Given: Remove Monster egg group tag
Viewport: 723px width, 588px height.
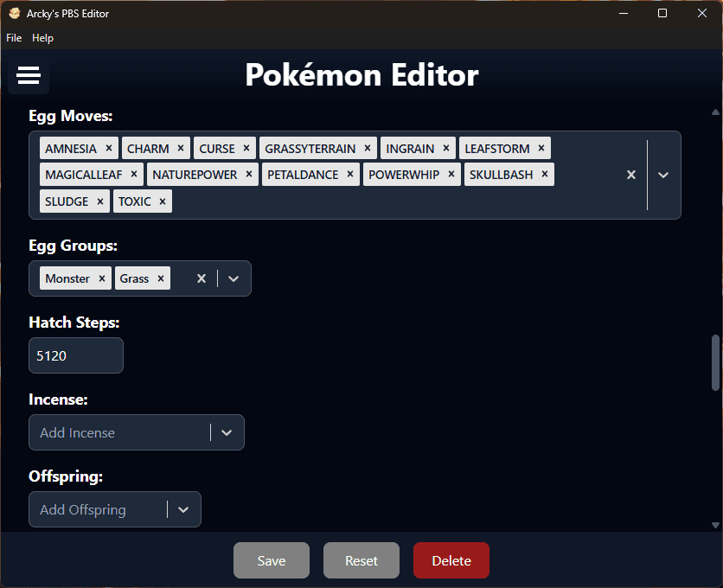Looking at the screenshot, I should pyautogui.click(x=102, y=278).
